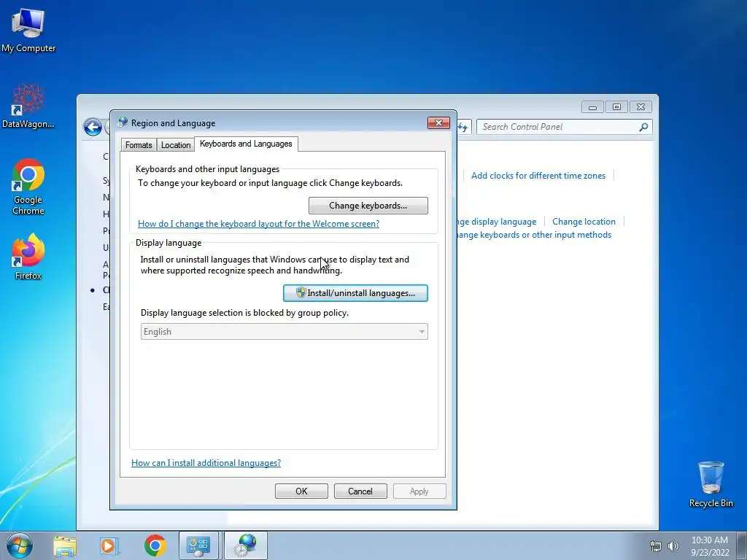Viewport: 747px width, 560px height.
Task: Click the taskbar clock showing 10:30 AM
Action: 710,546
